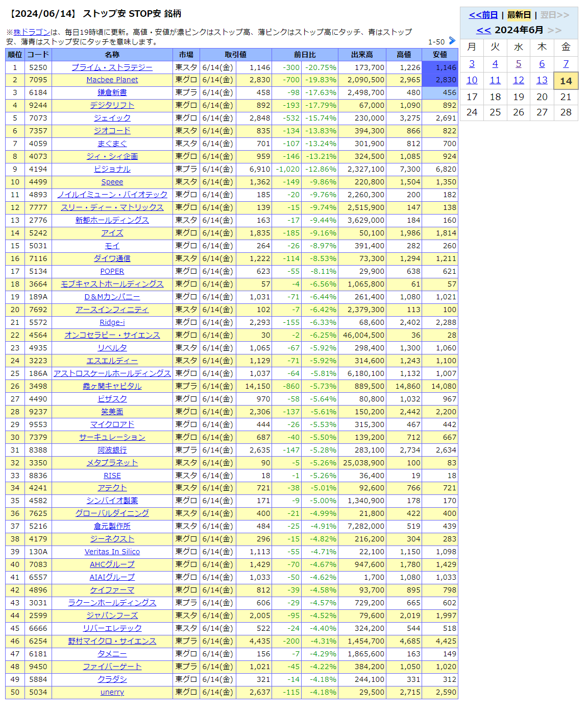Open the プライム・ストラテジー stock link
This screenshot has width=588, height=711.
pos(112,67)
